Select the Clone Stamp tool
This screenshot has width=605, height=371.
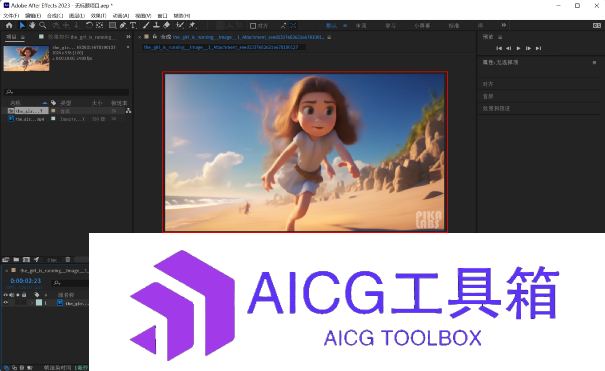[156, 25]
